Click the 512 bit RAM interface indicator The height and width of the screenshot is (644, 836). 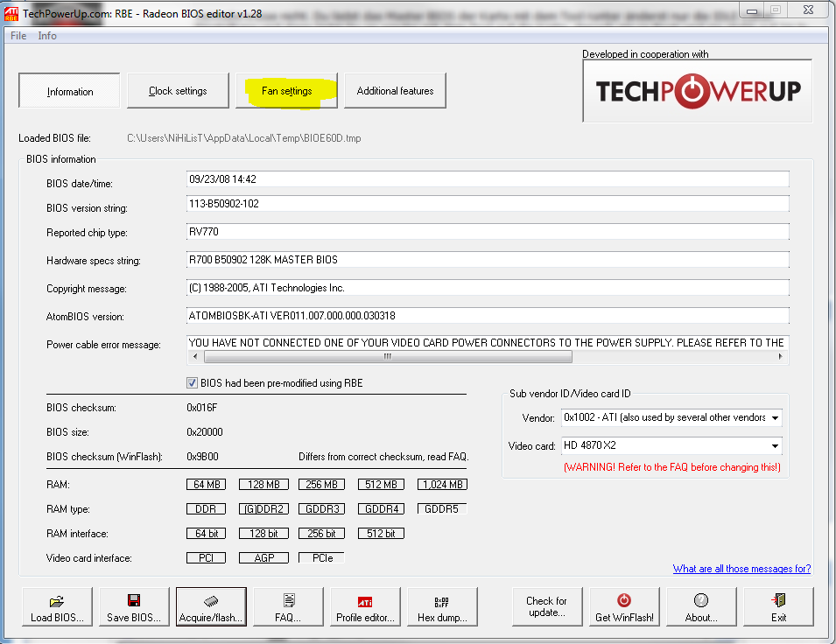[381, 533]
